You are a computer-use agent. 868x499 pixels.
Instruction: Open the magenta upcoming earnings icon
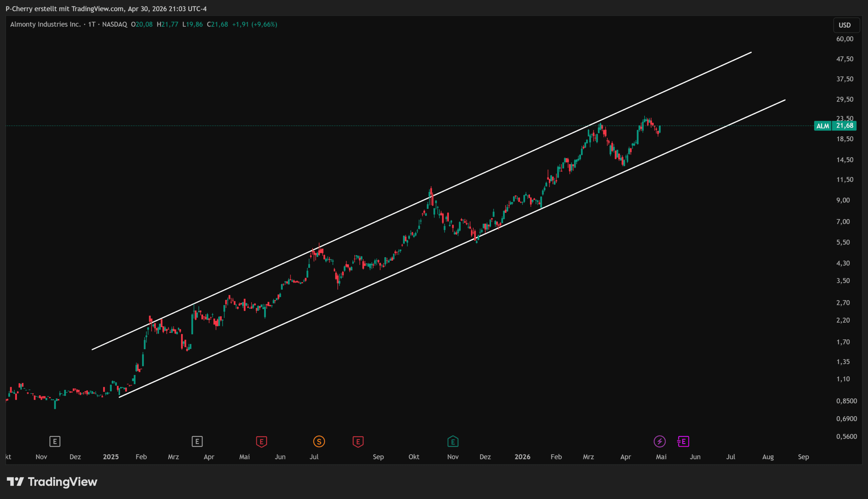[x=683, y=441]
